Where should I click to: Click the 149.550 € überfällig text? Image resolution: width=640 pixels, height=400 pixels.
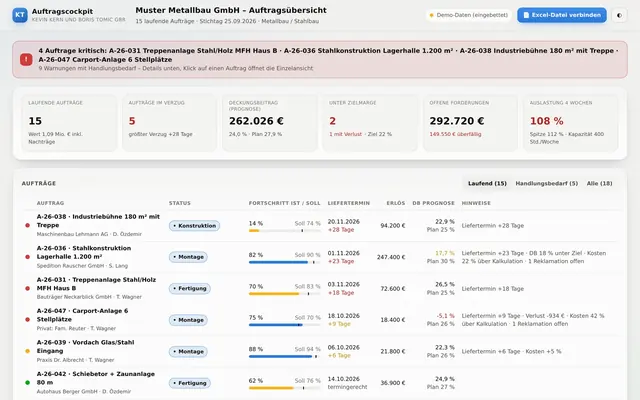pos(455,134)
